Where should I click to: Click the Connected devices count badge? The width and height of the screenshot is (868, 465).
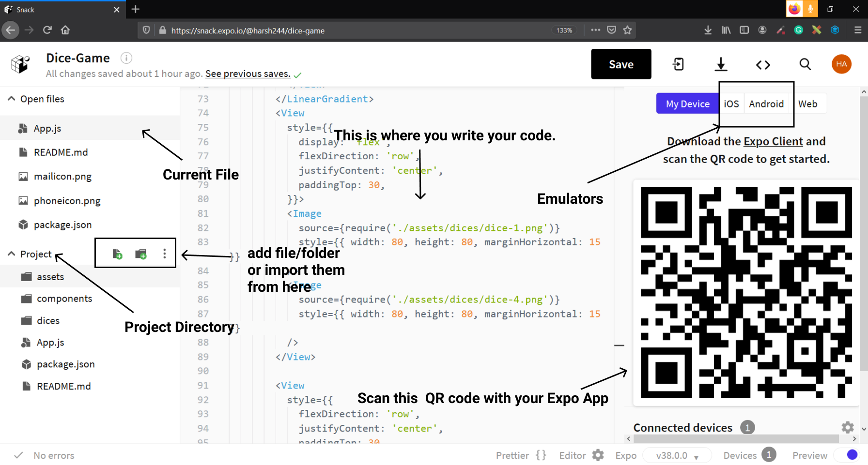click(747, 427)
